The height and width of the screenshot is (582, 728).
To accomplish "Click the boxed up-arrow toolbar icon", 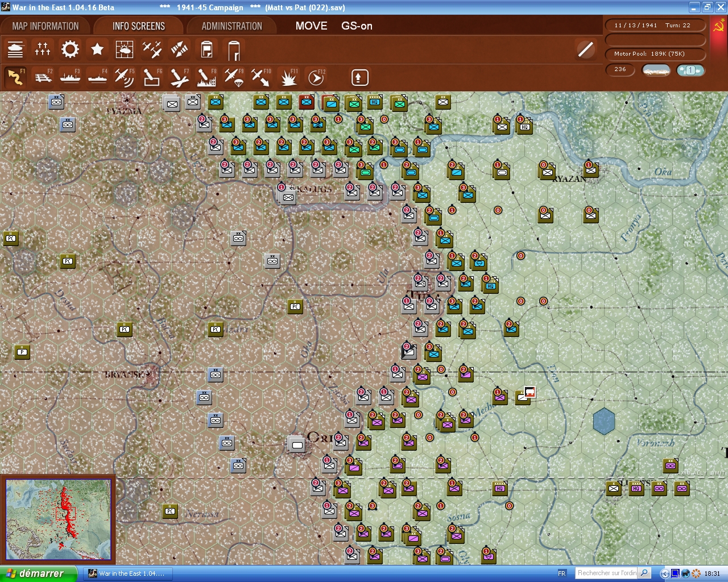I will tap(359, 77).
